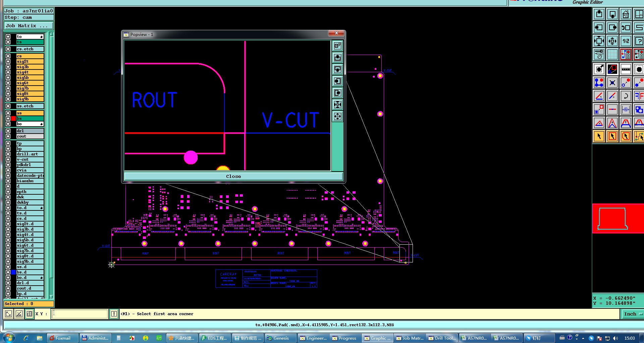This screenshot has width=644, height=343.
Task: Click the down arrow of layer list scrollbar
Action: [51, 297]
